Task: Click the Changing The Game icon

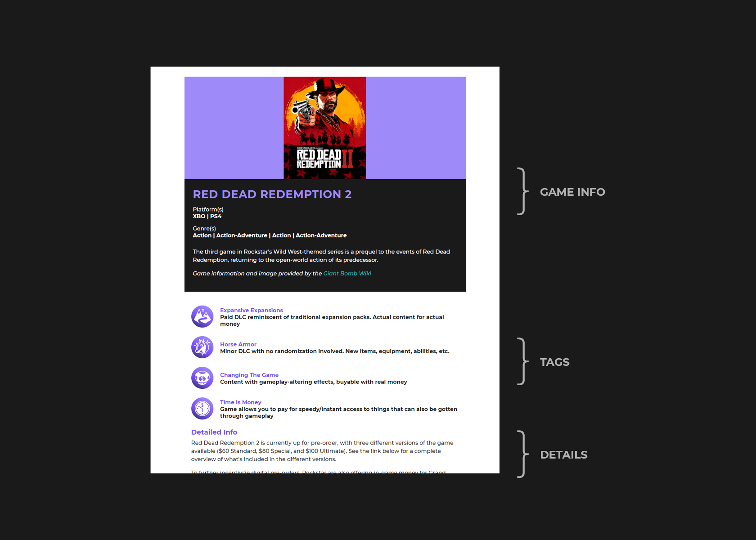Action: (202, 378)
